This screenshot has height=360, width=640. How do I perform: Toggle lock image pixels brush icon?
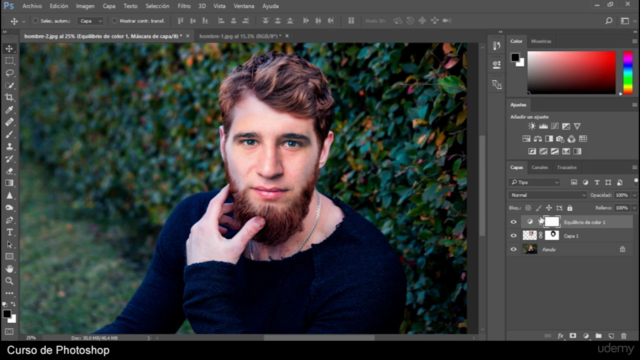(x=539, y=208)
